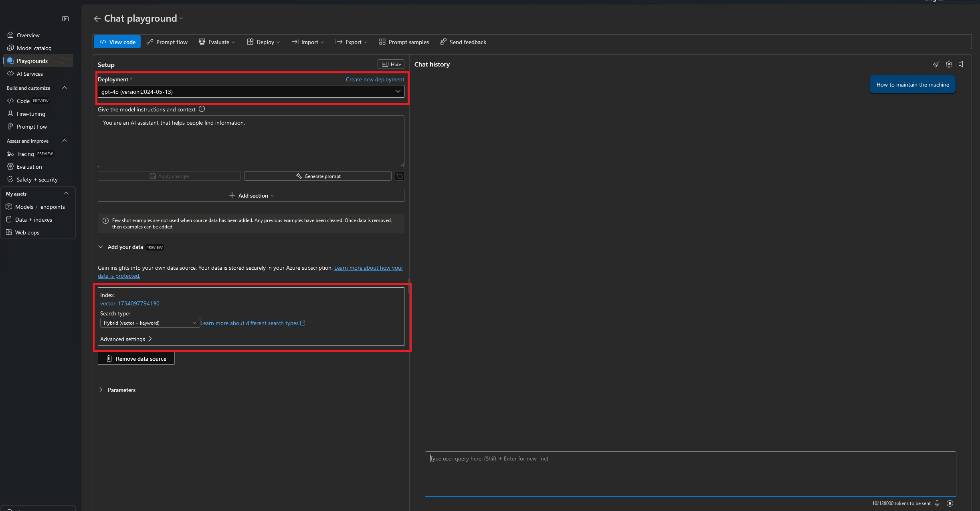This screenshot has height=511, width=980.
Task: Expand the Parameters section
Action: pyautogui.click(x=101, y=389)
